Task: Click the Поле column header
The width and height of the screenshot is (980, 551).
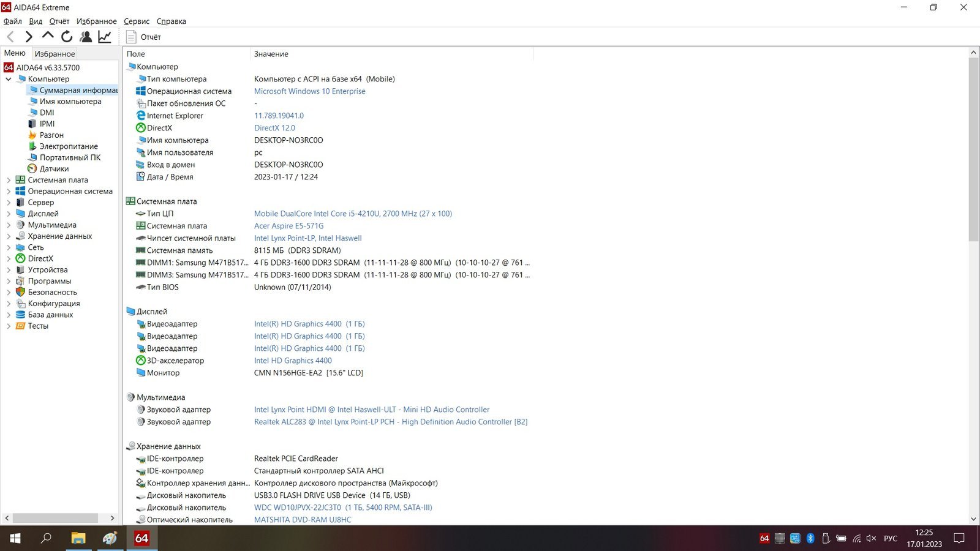Action: pyautogui.click(x=187, y=54)
